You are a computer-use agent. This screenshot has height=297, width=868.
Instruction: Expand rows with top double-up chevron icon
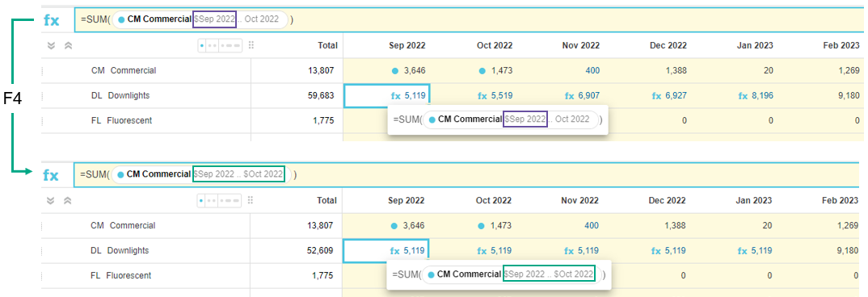(68, 45)
